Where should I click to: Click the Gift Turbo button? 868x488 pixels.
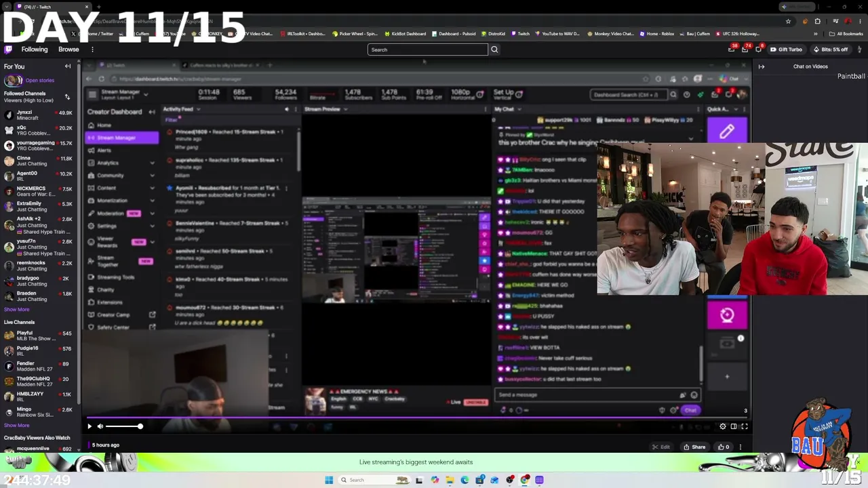click(787, 49)
